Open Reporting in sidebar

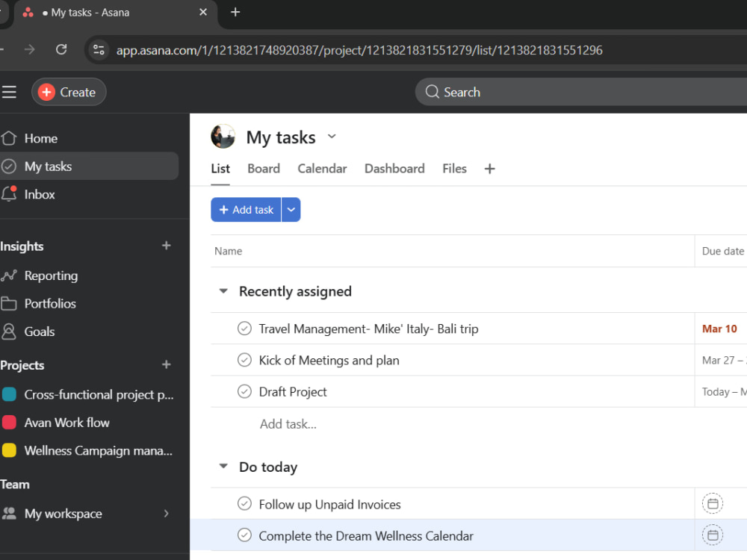[89, 276]
